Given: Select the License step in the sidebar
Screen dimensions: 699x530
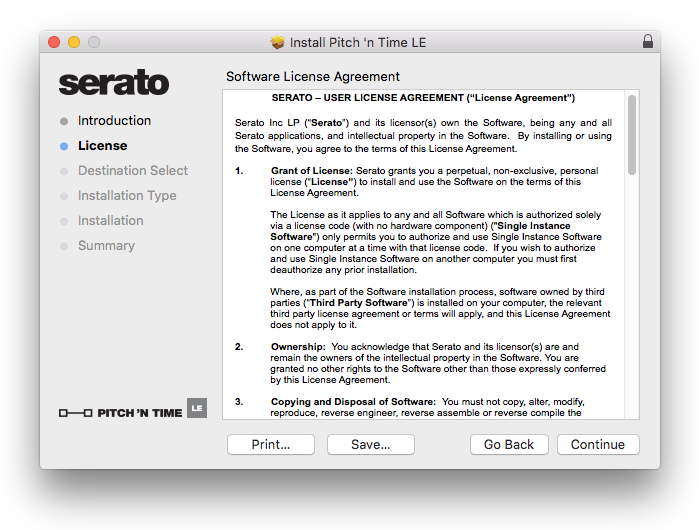Looking at the screenshot, I should [x=103, y=146].
